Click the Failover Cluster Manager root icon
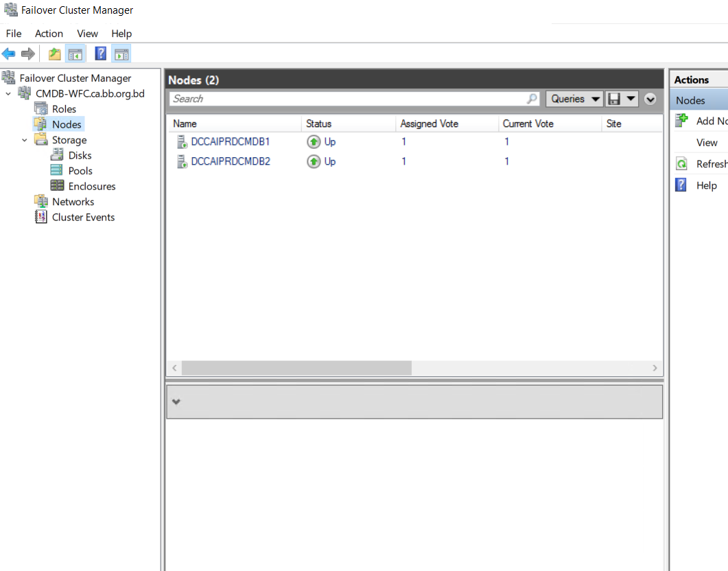Image resolution: width=728 pixels, height=571 pixels. tap(9, 78)
